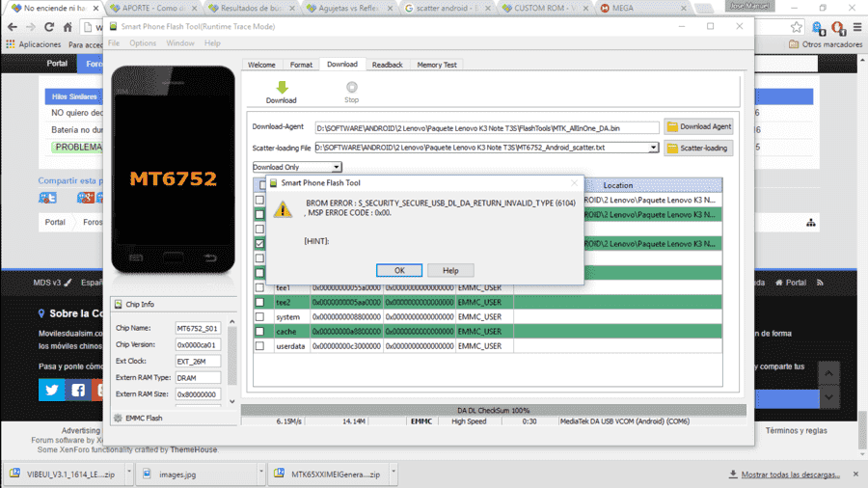Screen dimensions: 868x488
Task: Click the green Download arrow icon
Action: (282, 88)
